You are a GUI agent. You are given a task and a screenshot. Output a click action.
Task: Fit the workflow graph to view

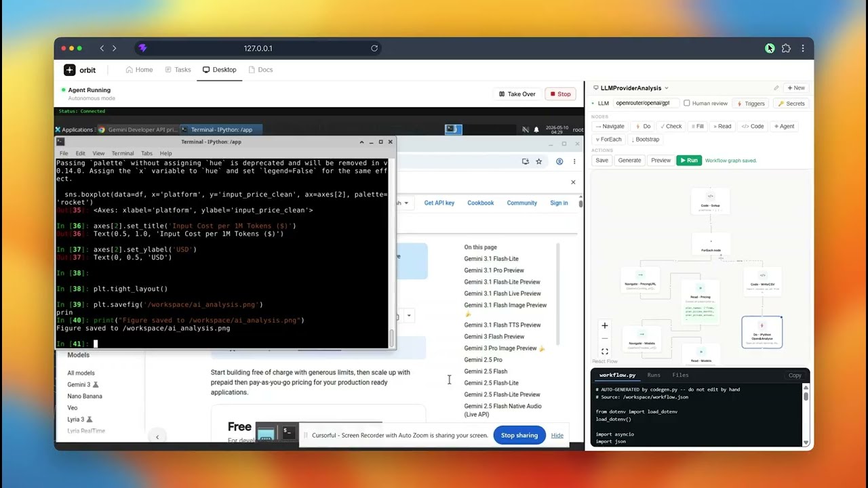point(605,351)
